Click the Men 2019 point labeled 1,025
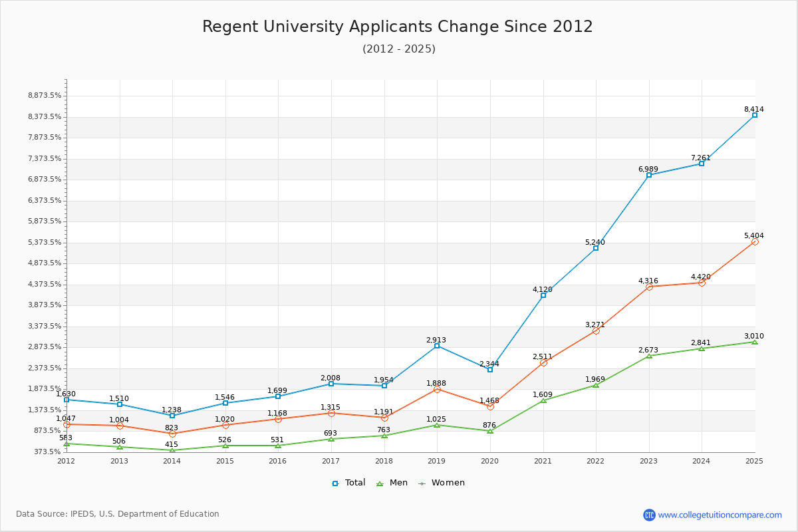The image size is (798, 532). 437,425
